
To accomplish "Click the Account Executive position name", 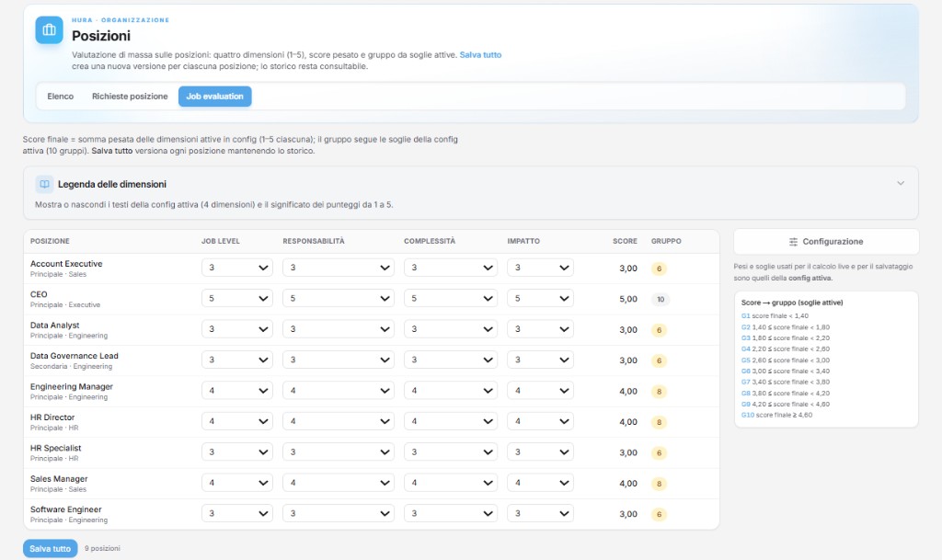I will click(66, 264).
